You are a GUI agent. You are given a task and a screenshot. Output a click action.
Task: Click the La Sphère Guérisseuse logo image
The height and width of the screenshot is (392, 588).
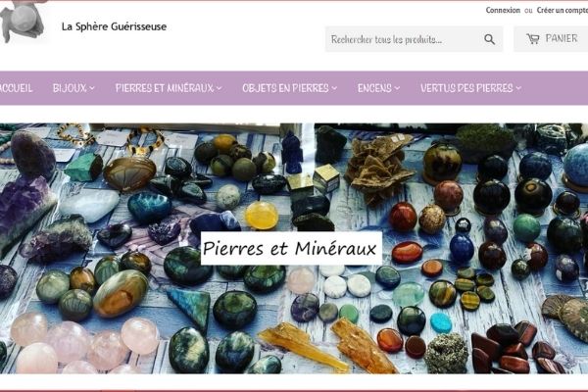23,22
